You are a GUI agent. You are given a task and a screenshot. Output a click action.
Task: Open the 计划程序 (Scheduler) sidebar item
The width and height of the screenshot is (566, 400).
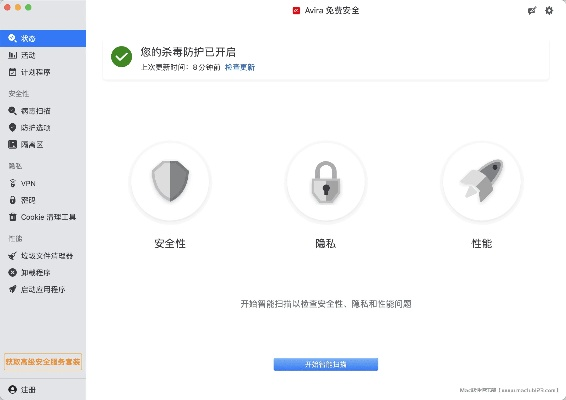[43, 72]
